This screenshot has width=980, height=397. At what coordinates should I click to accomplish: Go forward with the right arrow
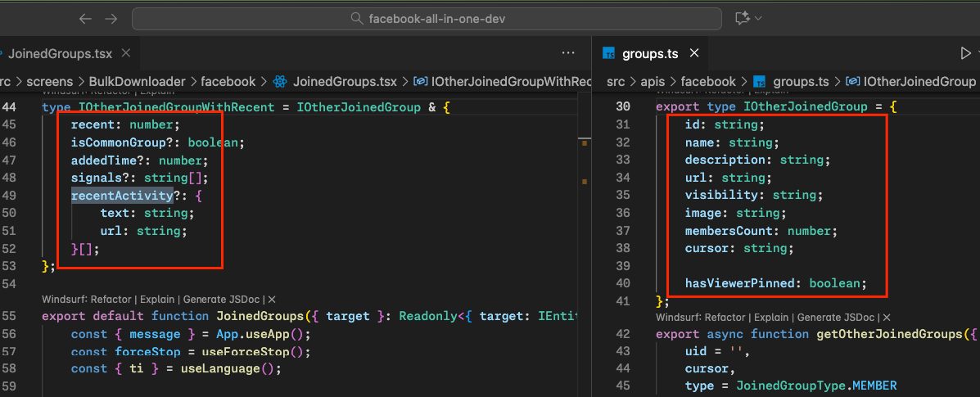coord(111,19)
